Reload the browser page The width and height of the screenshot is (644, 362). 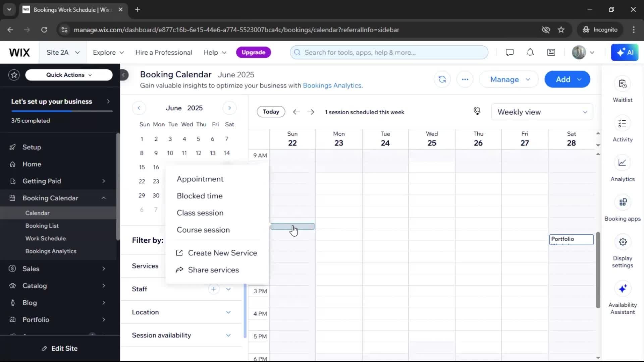pyautogui.click(x=44, y=29)
